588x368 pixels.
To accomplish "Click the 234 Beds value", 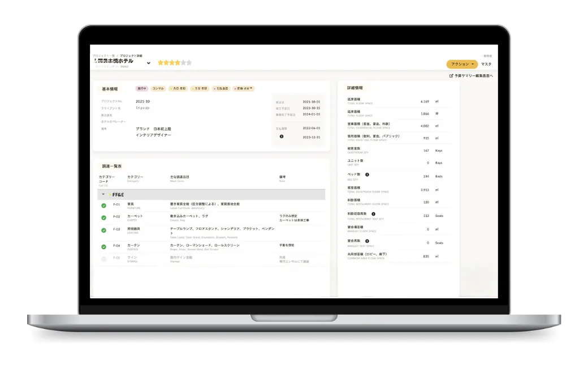I will [426, 177].
